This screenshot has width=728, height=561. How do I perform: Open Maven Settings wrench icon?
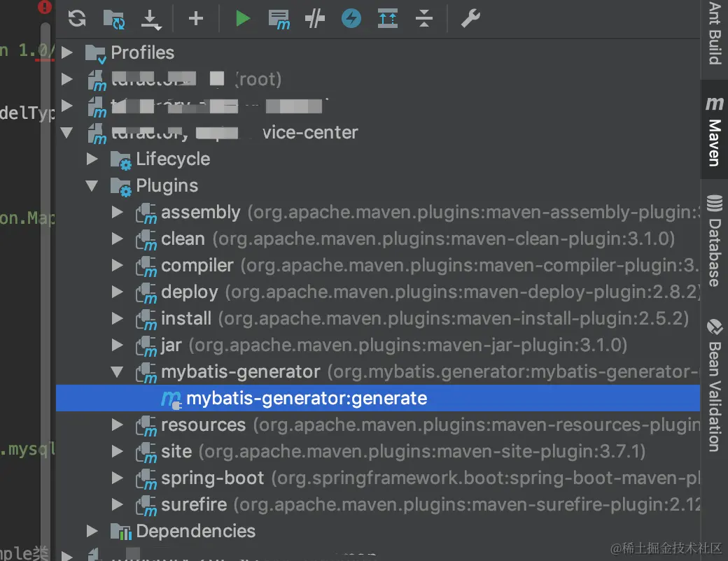pos(470,19)
